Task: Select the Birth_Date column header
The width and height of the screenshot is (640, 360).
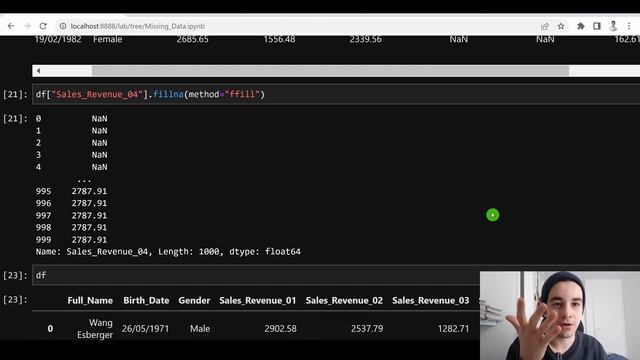Action: pos(146,301)
